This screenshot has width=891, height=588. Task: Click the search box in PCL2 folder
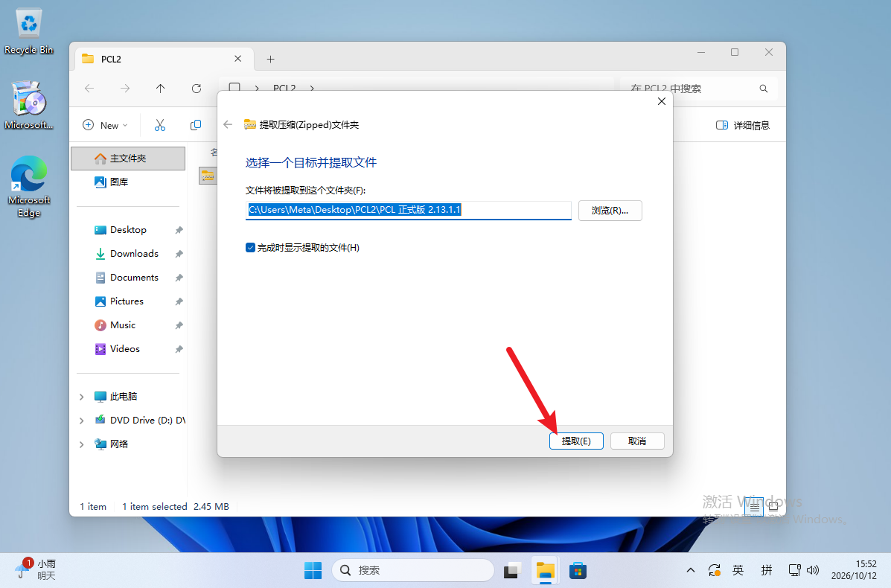coord(698,89)
